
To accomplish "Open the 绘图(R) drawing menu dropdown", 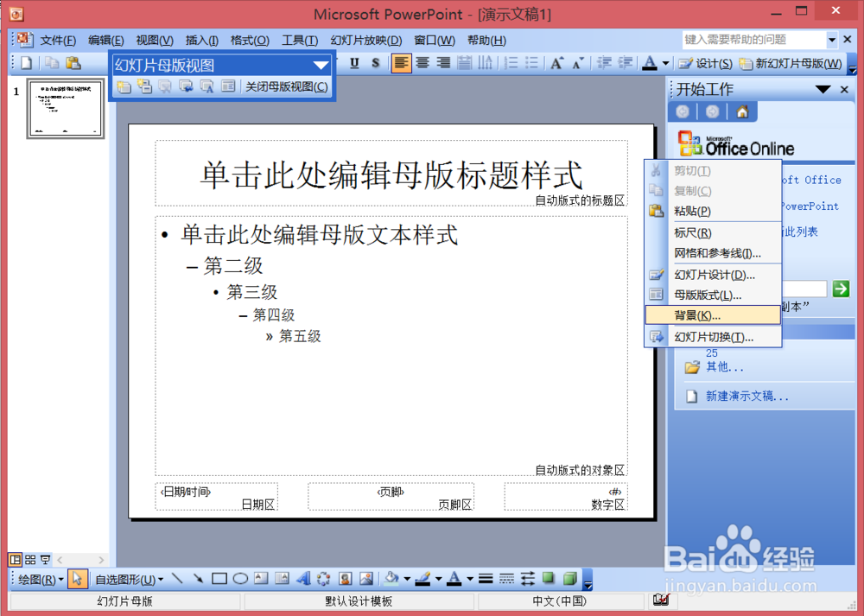I will point(41,579).
